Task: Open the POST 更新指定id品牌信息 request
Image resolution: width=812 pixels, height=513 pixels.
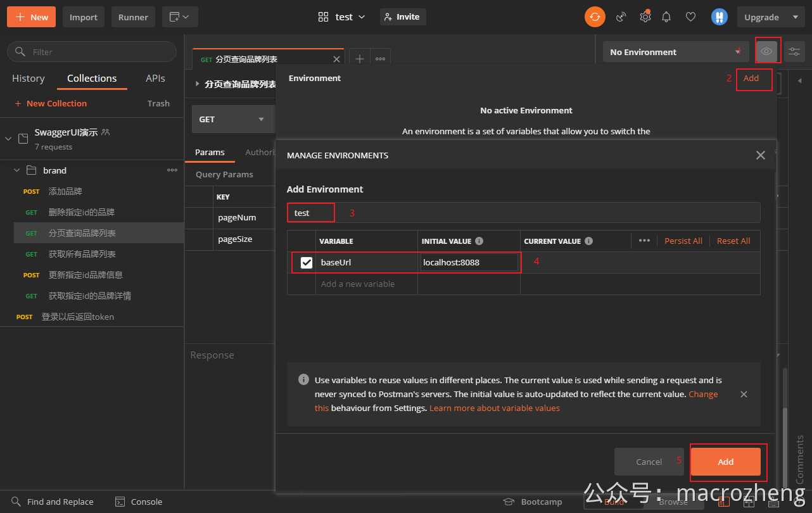Action: tap(99, 275)
